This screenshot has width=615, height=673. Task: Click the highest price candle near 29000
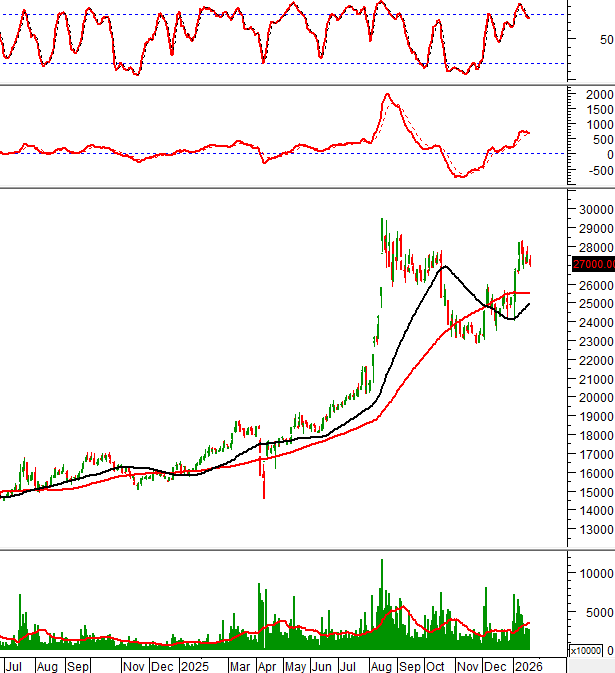point(381,220)
